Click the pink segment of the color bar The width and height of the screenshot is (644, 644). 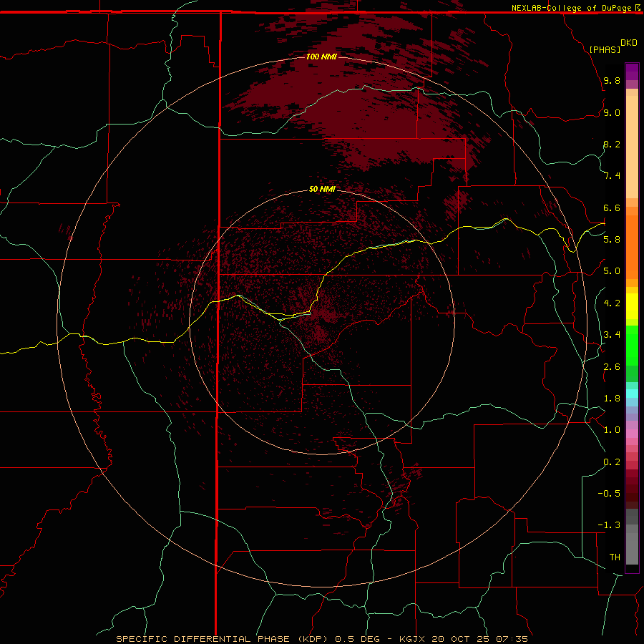pos(632,434)
